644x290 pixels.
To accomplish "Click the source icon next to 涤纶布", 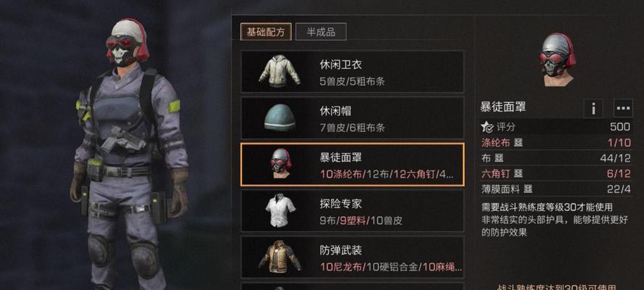I will [x=519, y=143].
